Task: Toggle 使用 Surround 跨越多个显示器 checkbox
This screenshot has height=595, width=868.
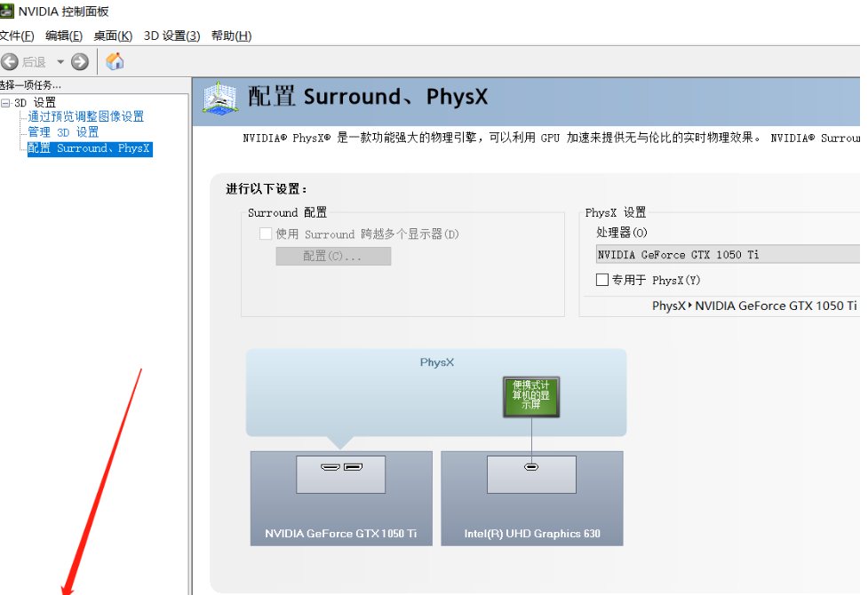Action: pyautogui.click(x=266, y=234)
